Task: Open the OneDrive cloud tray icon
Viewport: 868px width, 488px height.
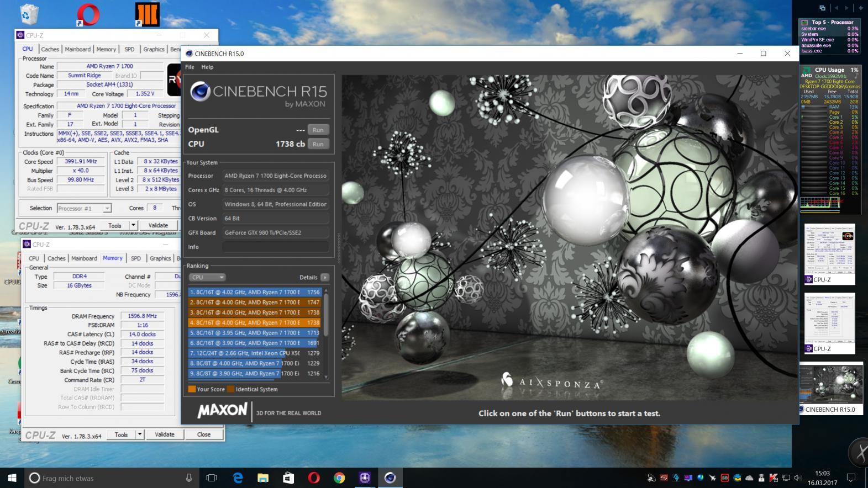Action: tap(749, 478)
